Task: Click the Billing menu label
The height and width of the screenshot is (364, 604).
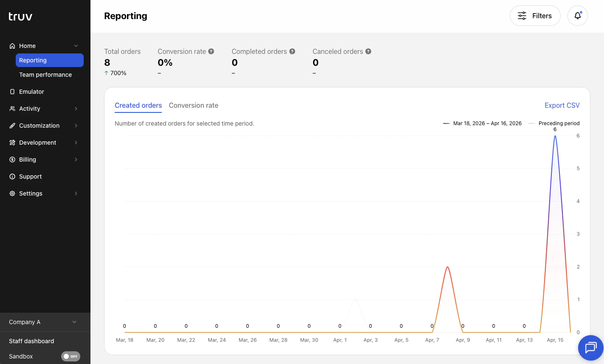Action: click(x=28, y=160)
